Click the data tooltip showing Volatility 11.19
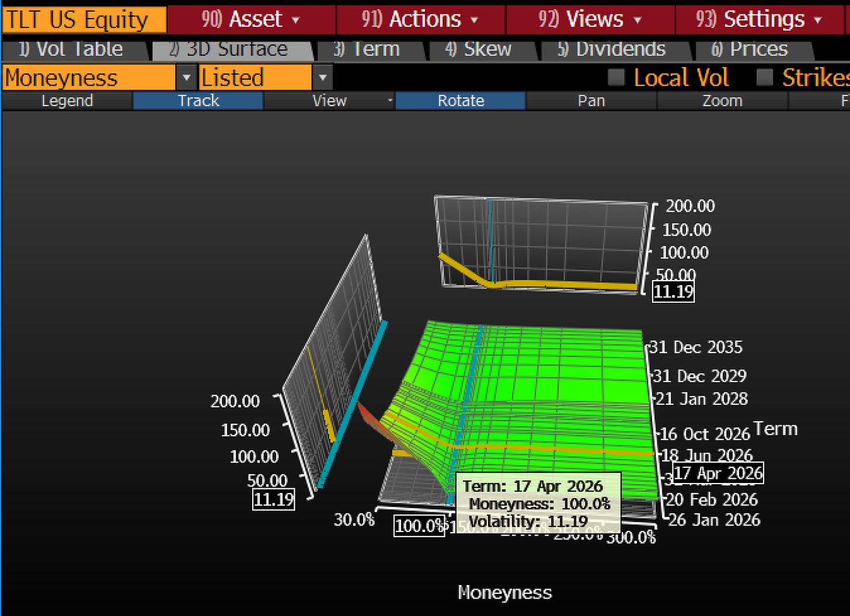Screen dimensions: 850x616 click(x=538, y=503)
